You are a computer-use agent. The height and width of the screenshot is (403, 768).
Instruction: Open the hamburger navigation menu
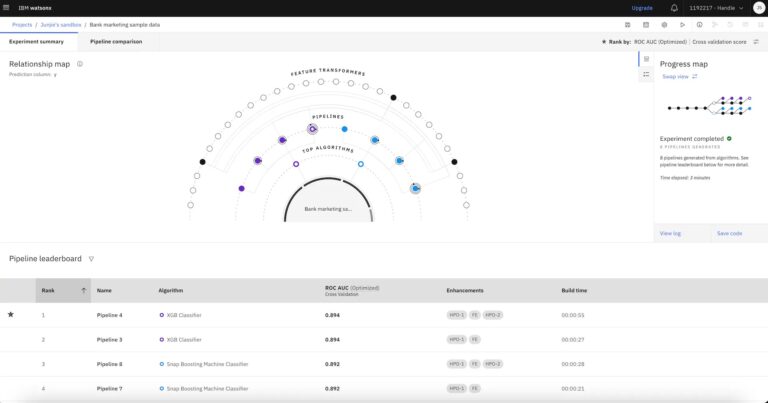click(x=6, y=8)
